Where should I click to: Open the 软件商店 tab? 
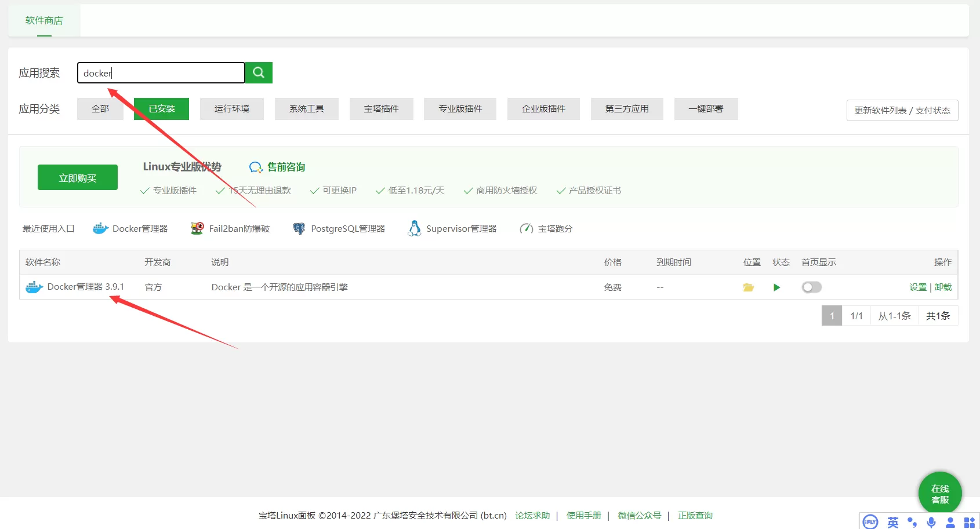click(44, 21)
